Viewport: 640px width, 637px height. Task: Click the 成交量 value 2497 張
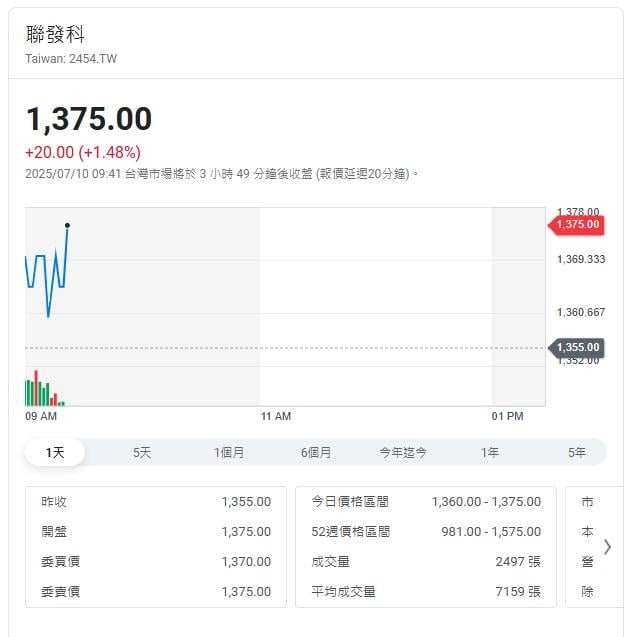point(518,562)
